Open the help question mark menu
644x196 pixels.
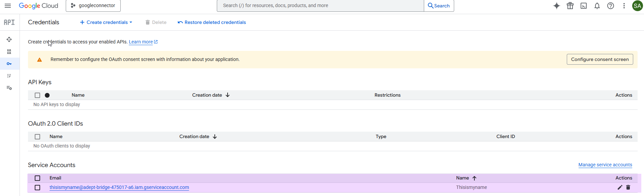coord(611,6)
